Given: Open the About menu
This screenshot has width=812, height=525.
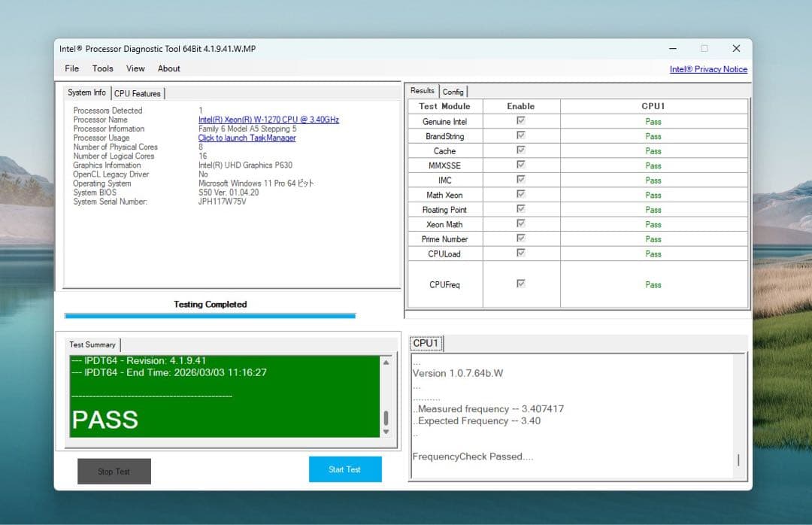Looking at the screenshot, I should point(169,68).
